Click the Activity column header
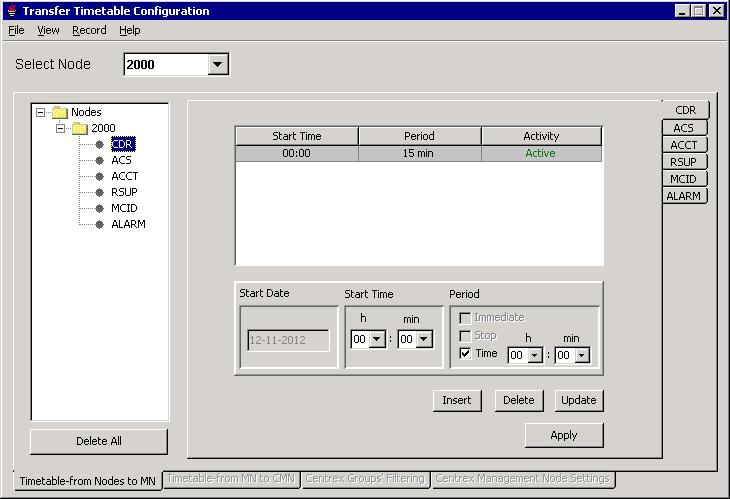The height and width of the screenshot is (499, 730). click(541, 136)
